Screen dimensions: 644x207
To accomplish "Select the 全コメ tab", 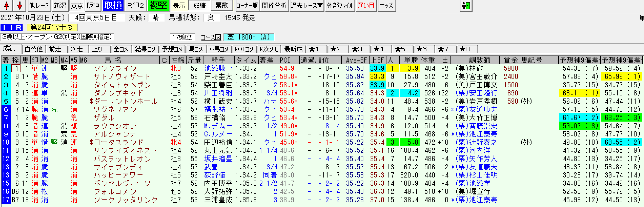I will [x=121, y=49].
